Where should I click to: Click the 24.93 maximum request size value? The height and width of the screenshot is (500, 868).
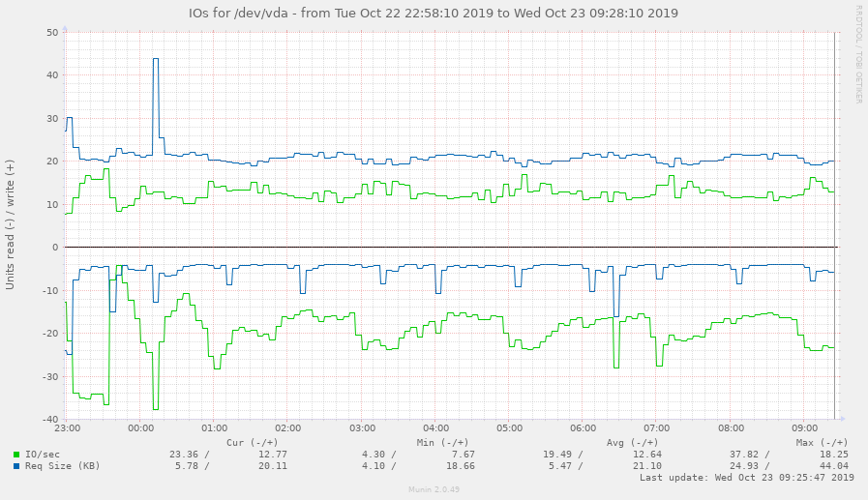(744, 466)
